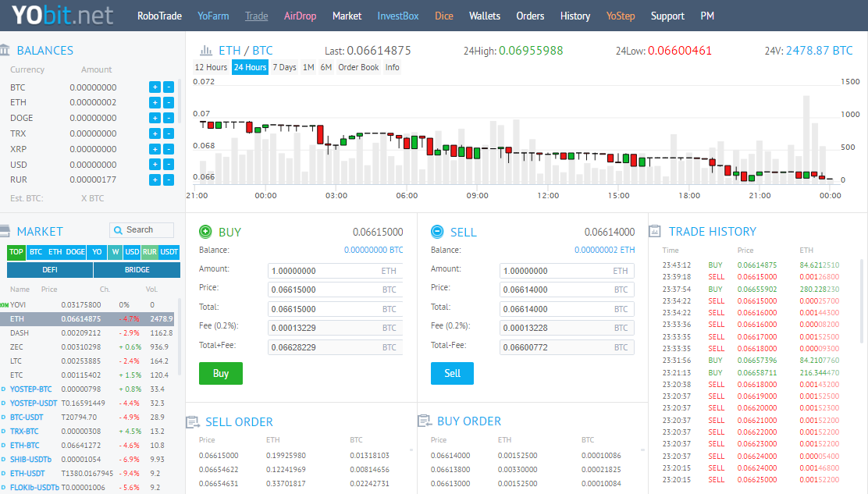Filter market list by DOGE pairs
868x494 pixels.
pyautogui.click(x=76, y=252)
